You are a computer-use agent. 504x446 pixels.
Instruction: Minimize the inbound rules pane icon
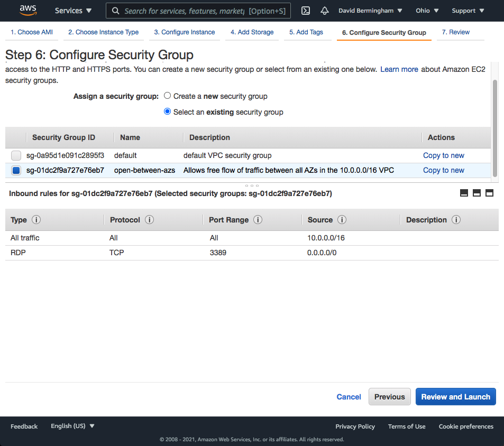point(464,193)
